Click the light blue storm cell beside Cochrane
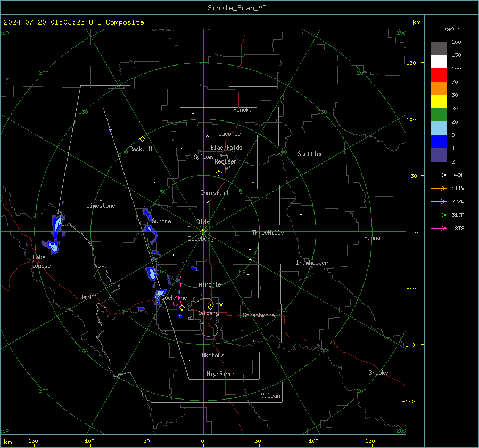This screenshot has height=448, width=479. [x=160, y=297]
